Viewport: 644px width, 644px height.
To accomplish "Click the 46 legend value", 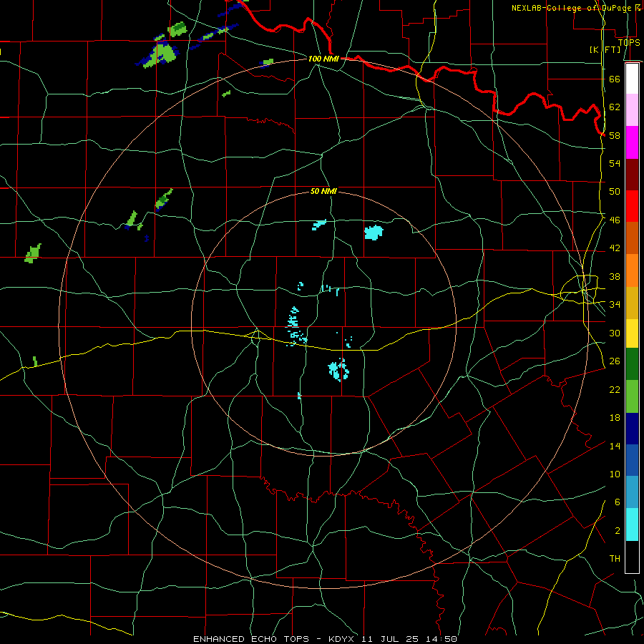I will pos(615,220).
